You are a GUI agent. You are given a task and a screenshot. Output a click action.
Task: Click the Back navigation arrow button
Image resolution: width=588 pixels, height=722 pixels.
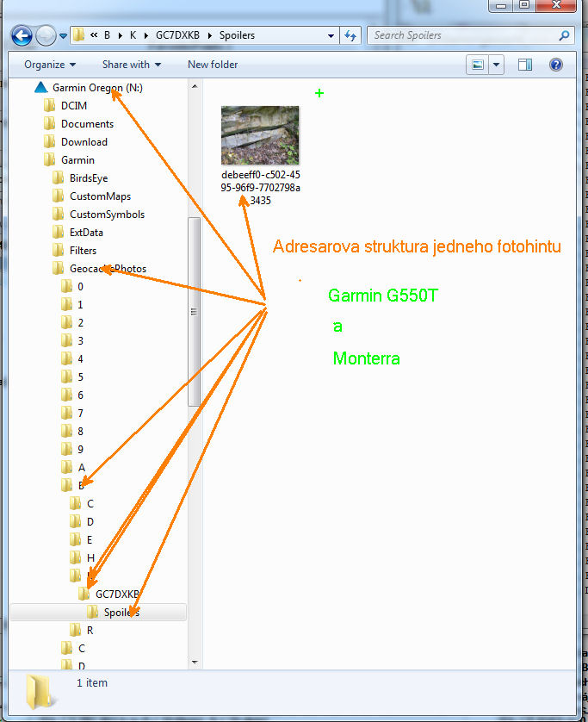pyautogui.click(x=22, y=36)
